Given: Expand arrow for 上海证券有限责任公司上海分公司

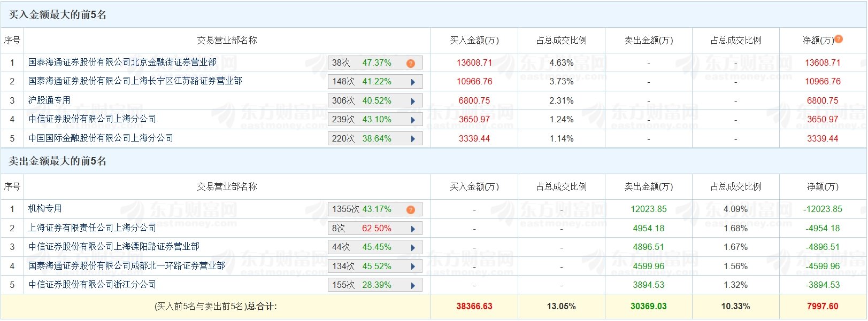Looking at the screenshot, I should (413, 229).
